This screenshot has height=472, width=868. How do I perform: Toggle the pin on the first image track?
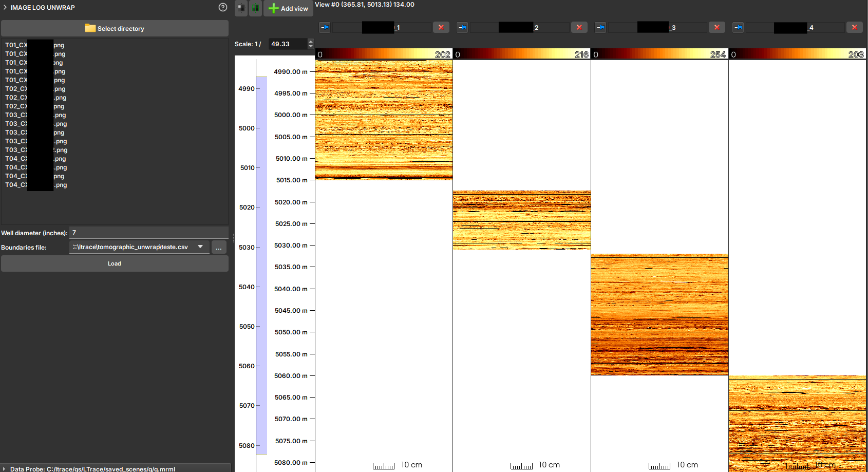(x=324, y=27)
